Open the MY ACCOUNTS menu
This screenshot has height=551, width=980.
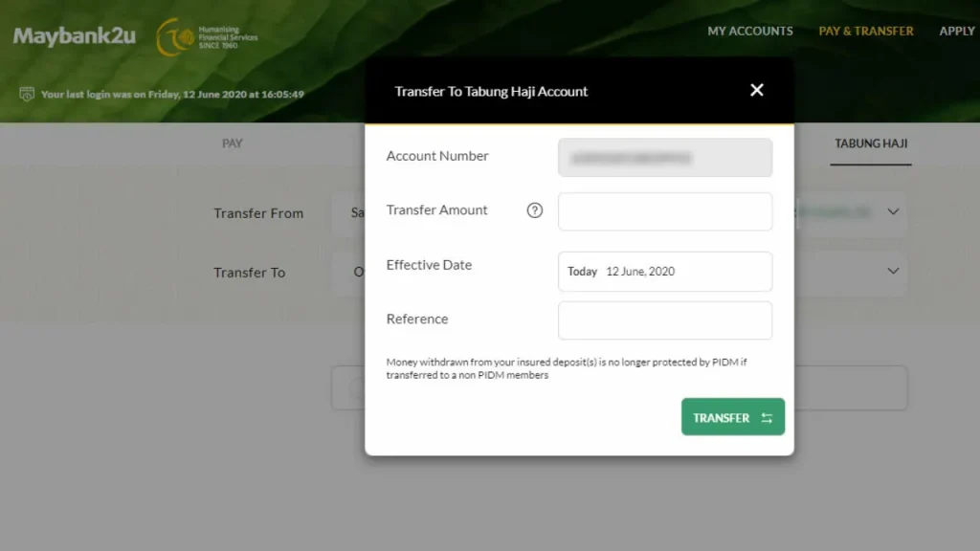tap(750, 31)
